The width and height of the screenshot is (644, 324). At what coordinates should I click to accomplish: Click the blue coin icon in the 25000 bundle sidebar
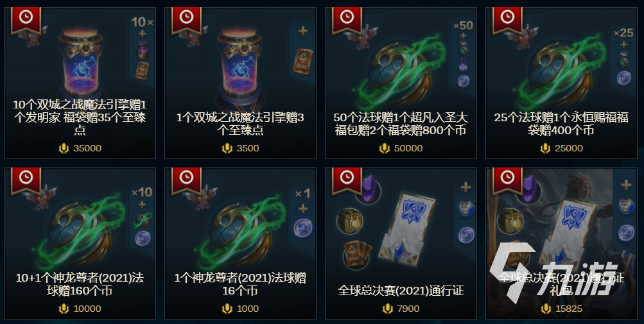[x=623, y=77]
